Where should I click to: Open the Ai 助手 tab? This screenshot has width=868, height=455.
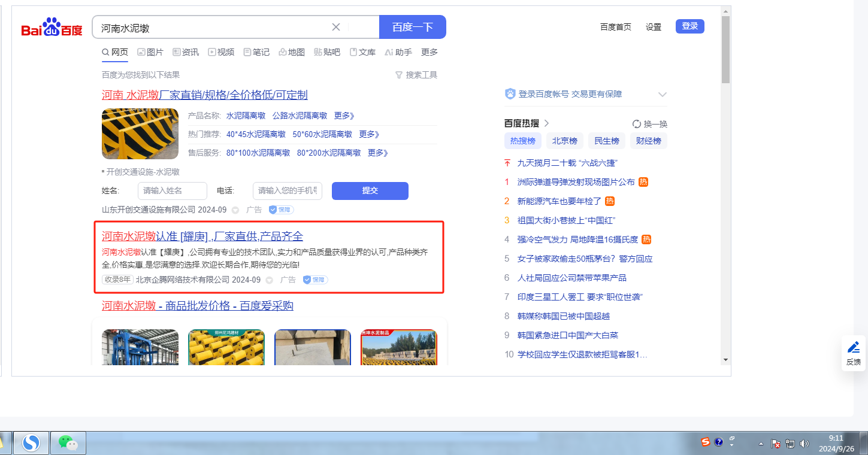[x=398, y=52]
